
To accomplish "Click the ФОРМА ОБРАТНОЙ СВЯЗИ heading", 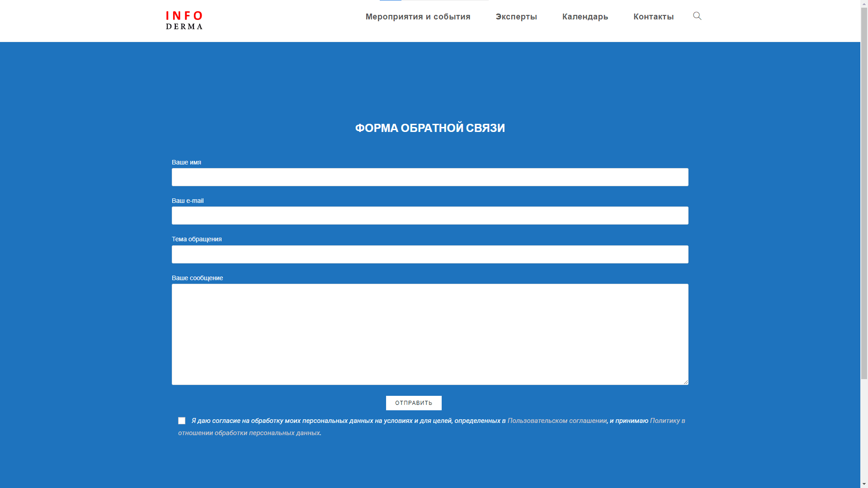I will [x=429, y=128].
